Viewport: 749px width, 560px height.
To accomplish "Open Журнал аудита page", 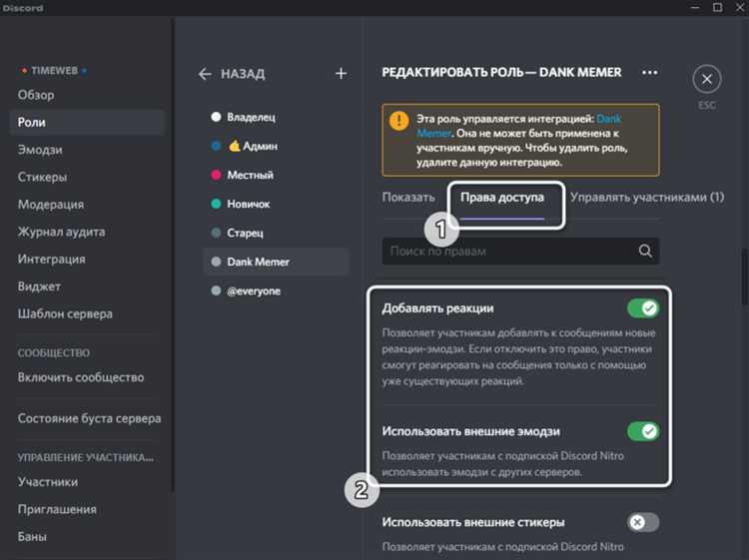I will (x=61, y=232).
